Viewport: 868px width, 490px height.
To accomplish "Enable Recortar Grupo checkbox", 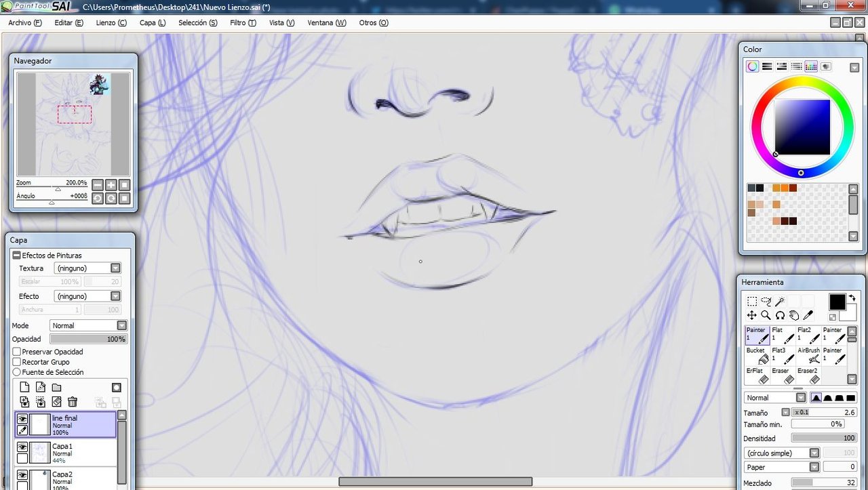I will coord(17,362).
